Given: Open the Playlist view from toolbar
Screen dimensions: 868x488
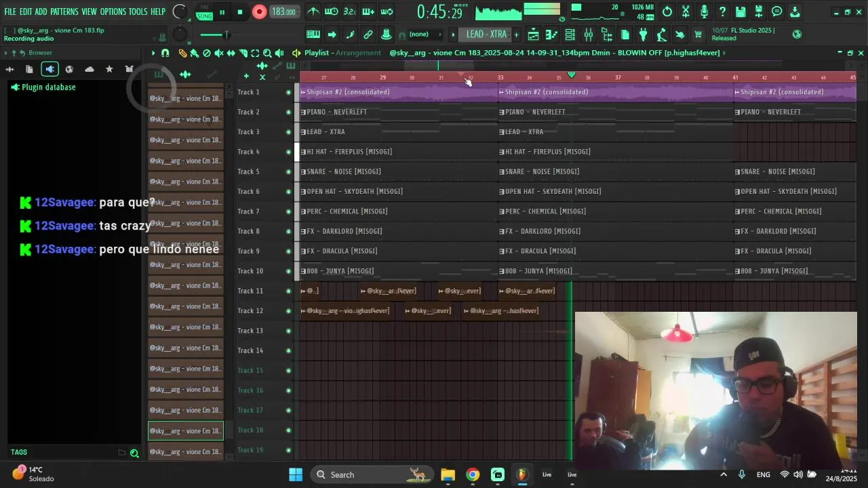Looking at the screenshot, I should [534, 35].
